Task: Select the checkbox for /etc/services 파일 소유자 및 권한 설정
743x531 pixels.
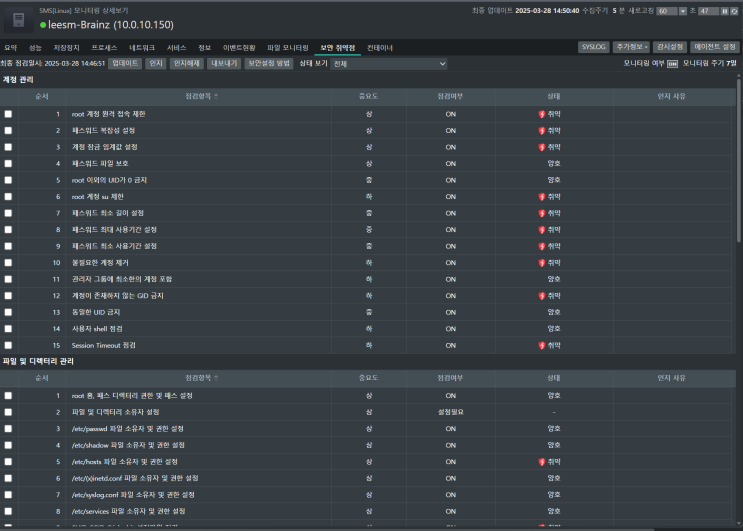Action: click(x=8, y=512)
